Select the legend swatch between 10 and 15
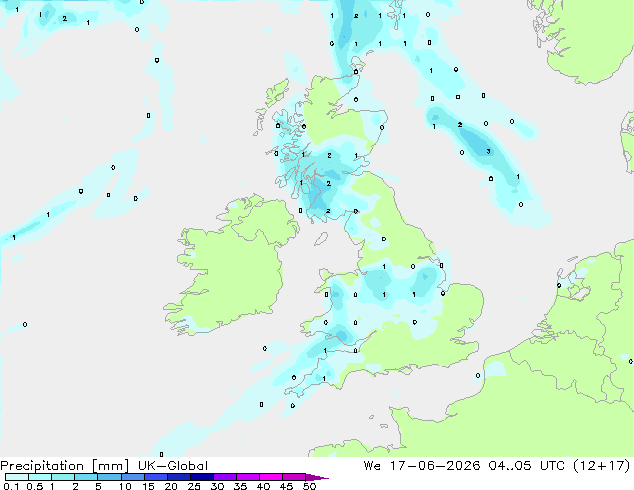The height and width of the screenshot is (490, 634). (x=132, y=477)
